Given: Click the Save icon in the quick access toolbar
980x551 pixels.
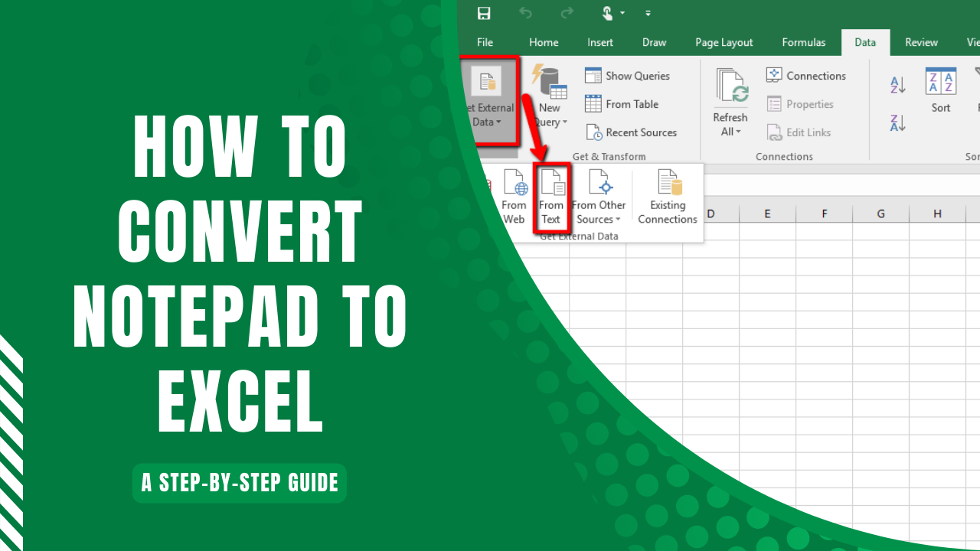Looking at the screenshot, I should coord(484,13).
